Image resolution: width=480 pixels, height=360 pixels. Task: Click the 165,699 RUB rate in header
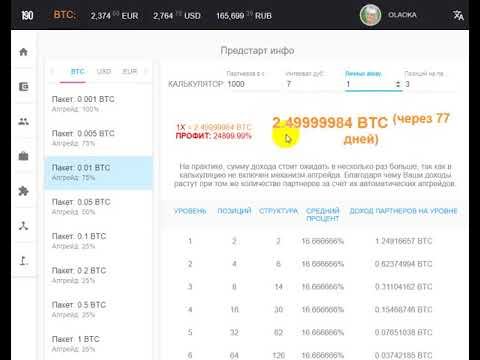point(244,15)
